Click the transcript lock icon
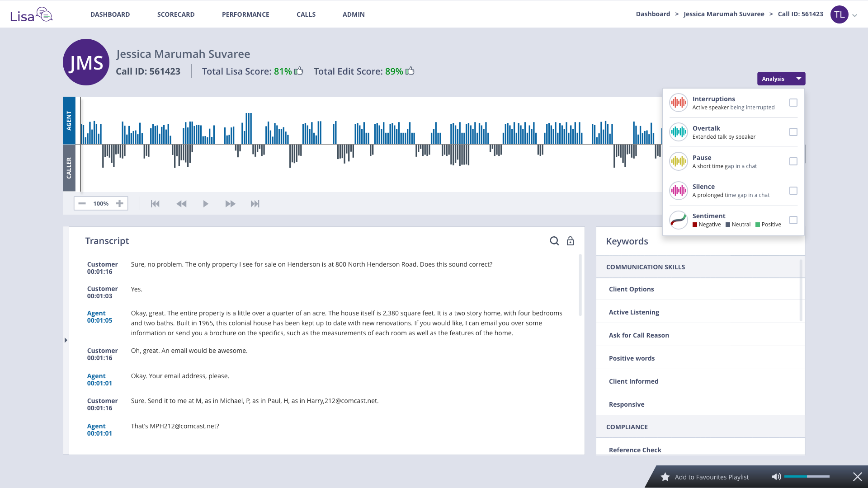Viewport: 868px width, 488px height. [571, 241]
